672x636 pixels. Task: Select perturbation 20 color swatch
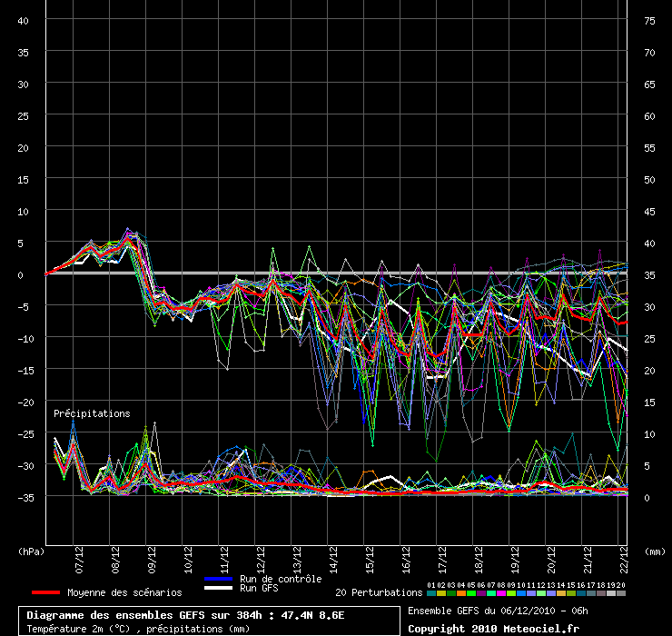(621, 592)
